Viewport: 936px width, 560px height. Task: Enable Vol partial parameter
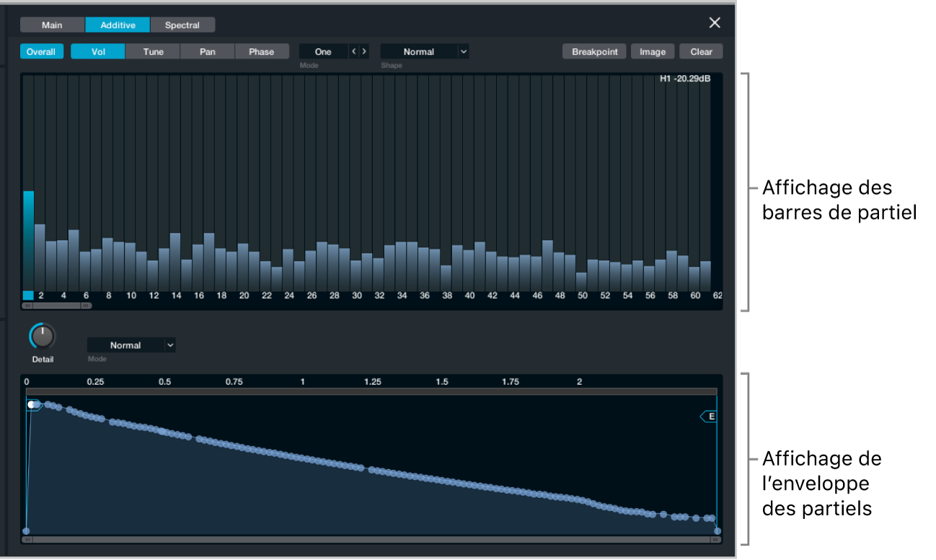click(98, 52)
